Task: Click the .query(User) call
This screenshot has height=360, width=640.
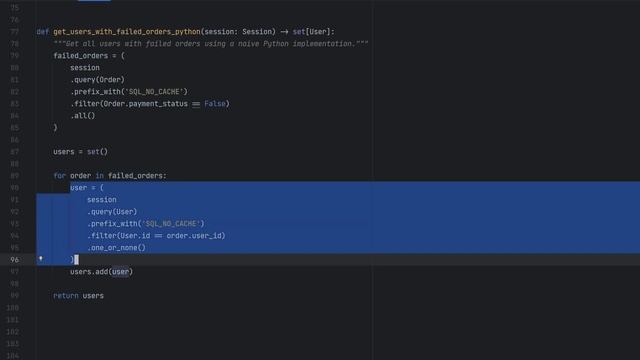Action: [x=112, y=212]
